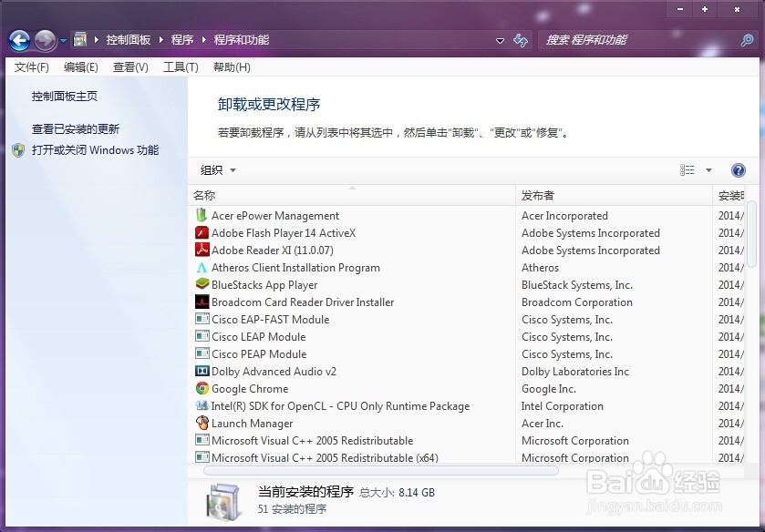The height and width of the screenshot is (532, 765).
Task: Open the view options dropdown arrow
Action: (x=708, y=170)
